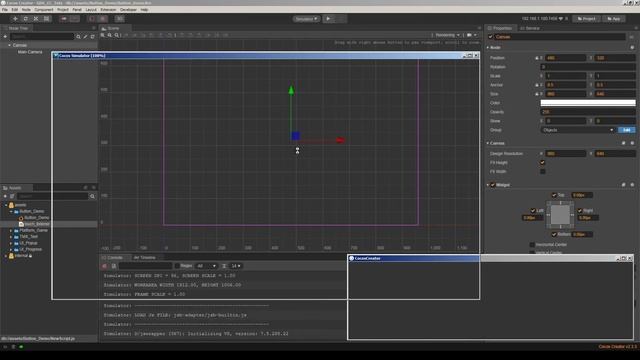Toggle the Widget Top alignment checkbox
The height and width of the screenshot is (360, 640).
coord(554,195)
